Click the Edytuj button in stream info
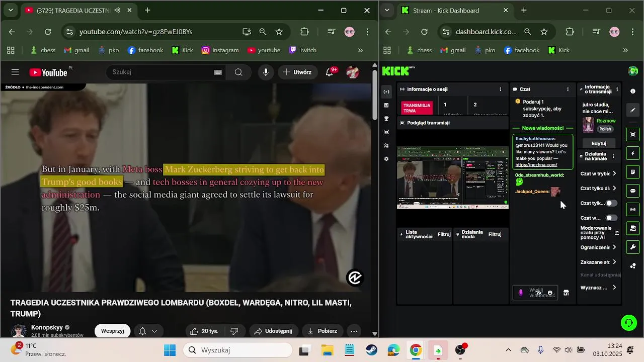The height and width of the screenshot is (362, 644). (x=599, y=143)
